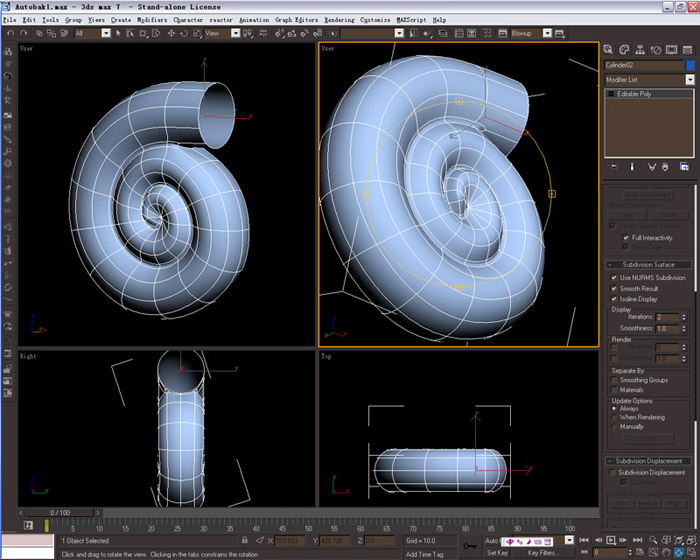
Task: Enable Separate By Smoothing Groups checkbox
Action: click(x=614, y=380)
